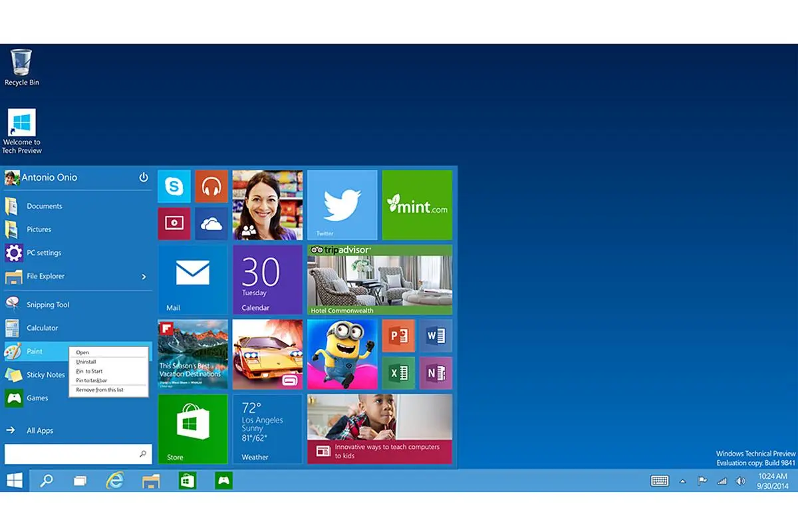Expand the File Explorer jump list arrow
The height and width of the screenshot is (532, 798).
(x=144, y=277)
